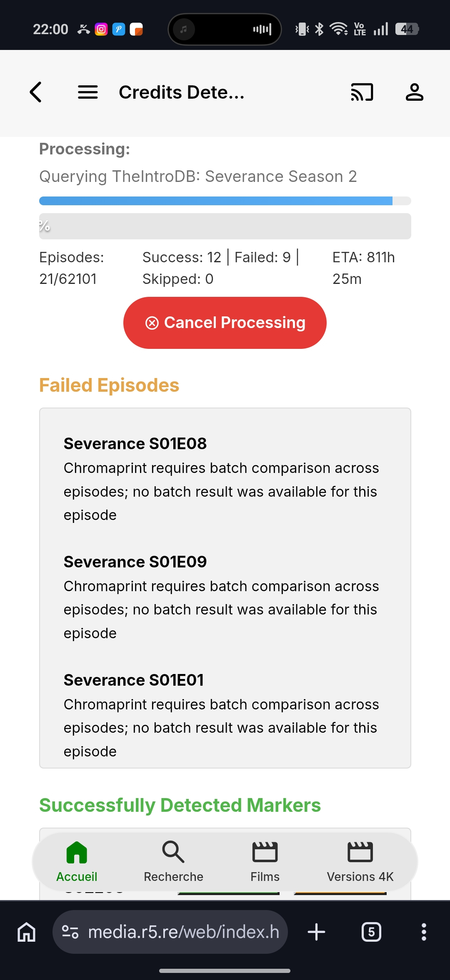The width and height of the screenshot is (450, 980).
Task: Select Severance S01E01 failed entry
Action: [225, 716]
